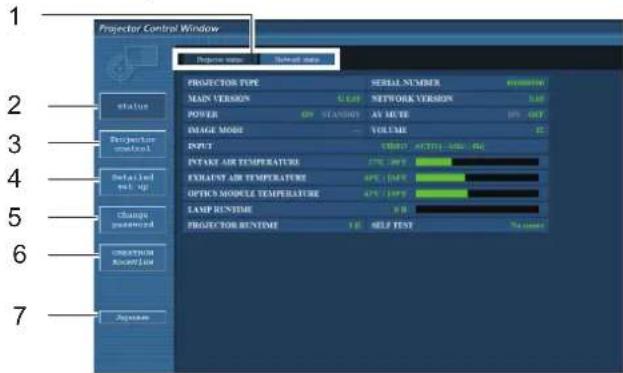Click the exhaust air temperature bar
Image resolution: width=623 pixels, height=373 pixels.
(x=477, y=178)
